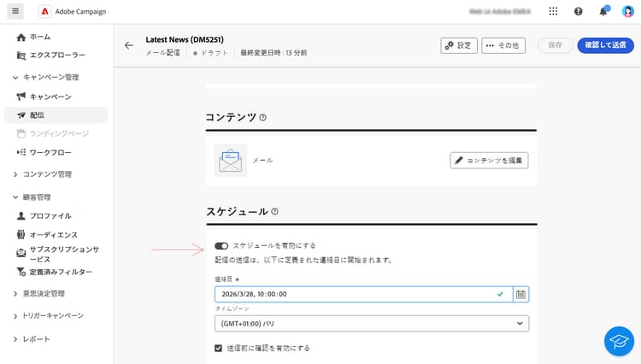Viewport: 641px width, 364px height.
Task: Open the user profile avatar
Action: tap(627, 11)
